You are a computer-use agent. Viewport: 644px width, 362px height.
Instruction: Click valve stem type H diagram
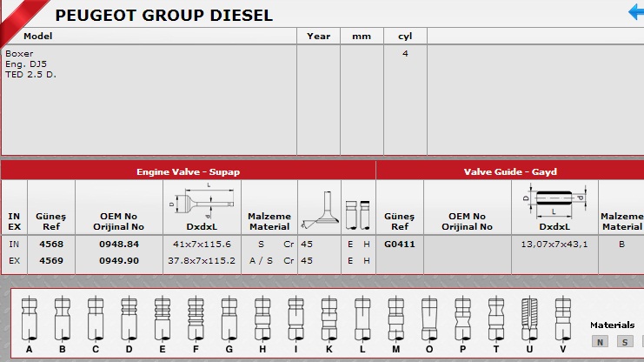(262, 318)
